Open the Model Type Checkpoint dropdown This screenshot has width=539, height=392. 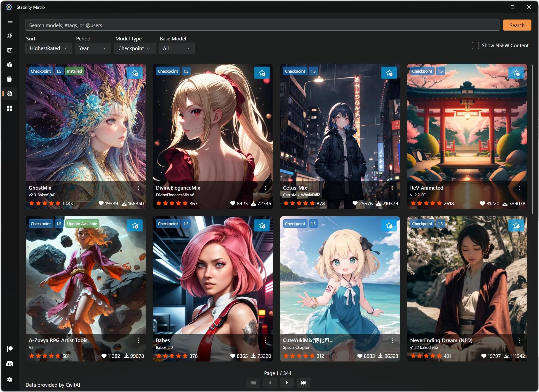pyautogui.click(x=135, y=48)
